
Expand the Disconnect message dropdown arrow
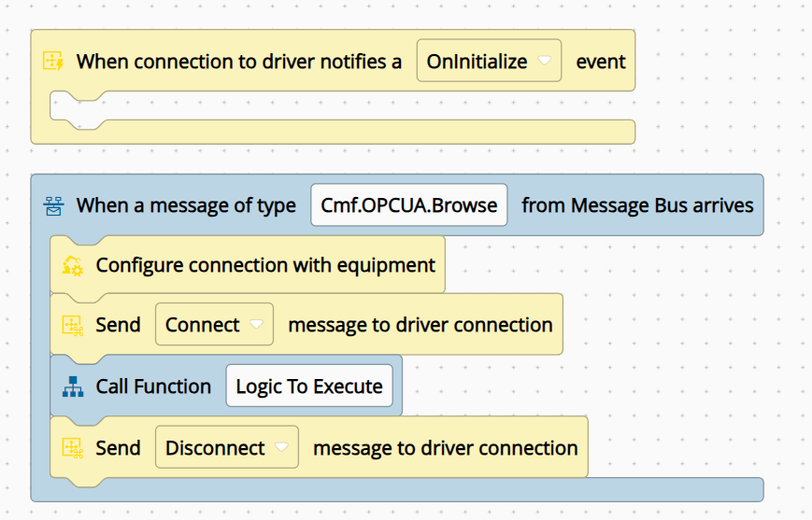click(281, 447)
